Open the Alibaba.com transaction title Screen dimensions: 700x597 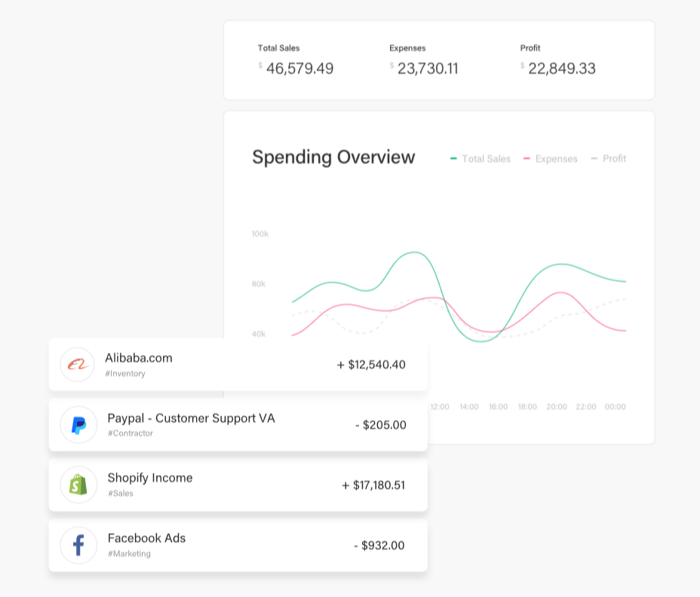139,358
